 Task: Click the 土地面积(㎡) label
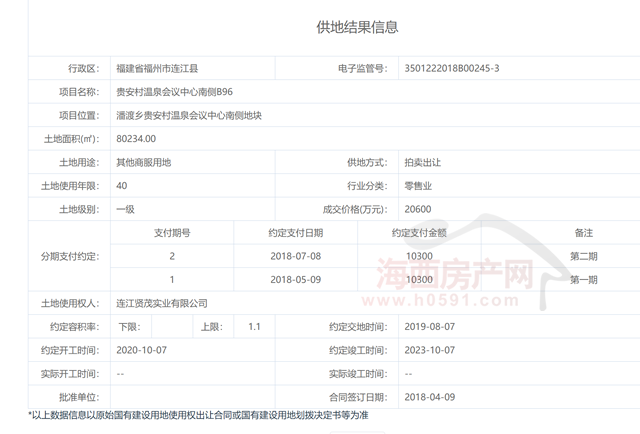point(71,139)
